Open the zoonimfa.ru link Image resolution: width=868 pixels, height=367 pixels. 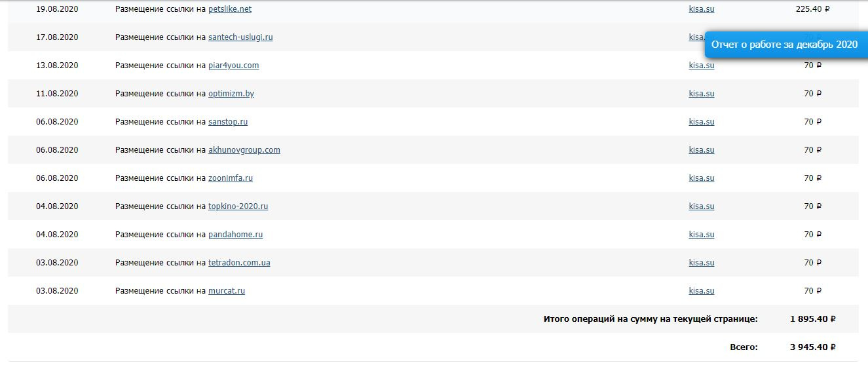[231, 178]
